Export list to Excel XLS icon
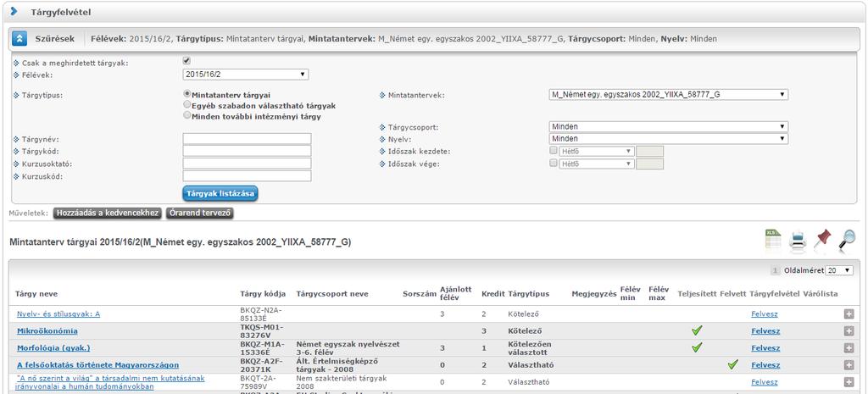Viewport: 868px width, 394px height. tap(773, 240)
